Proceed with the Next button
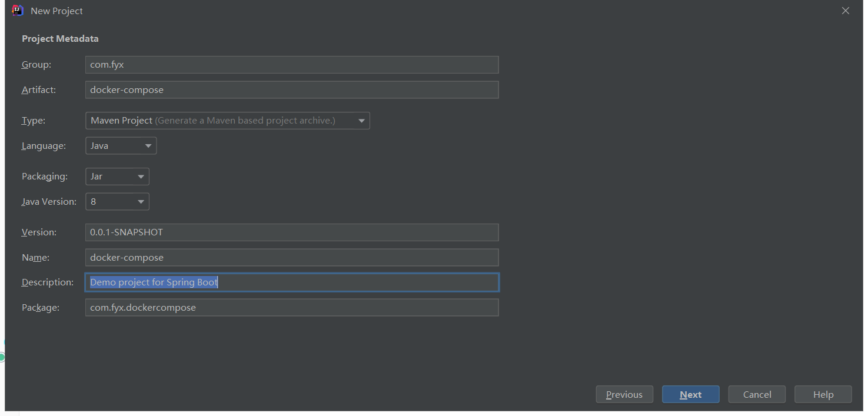This screenshot has height=416, width=868. [x=691, y=394]
